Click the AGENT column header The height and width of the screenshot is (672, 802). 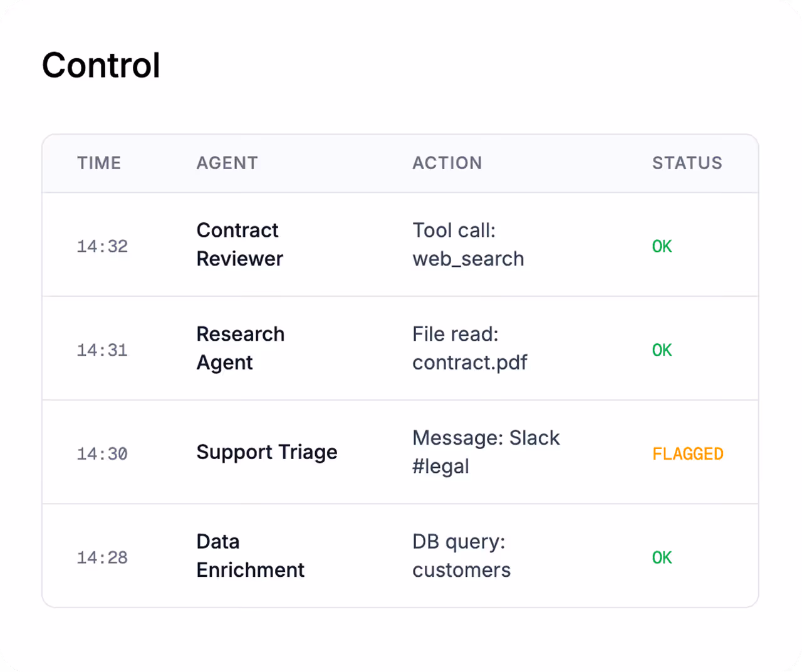point(227,163)
